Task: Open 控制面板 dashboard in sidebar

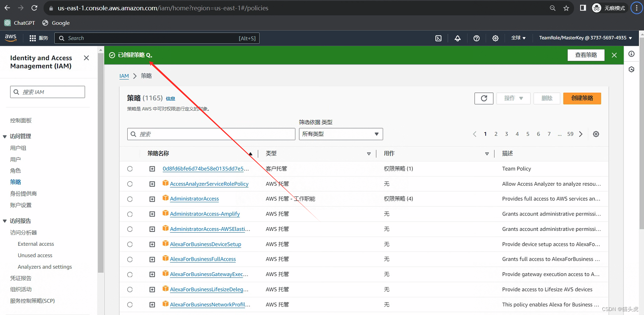Action: [21, 121]
